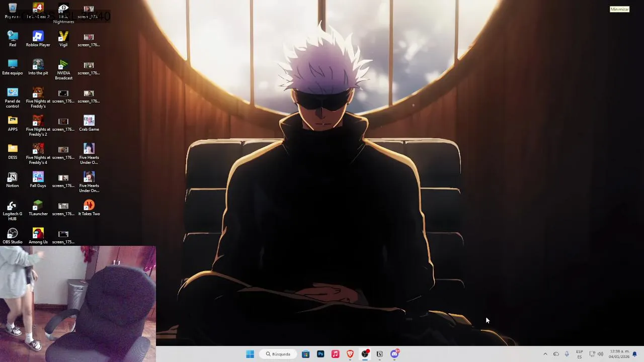644x362 pixels.
Task: Launch Fall Guys
Action: coord(38,180)
